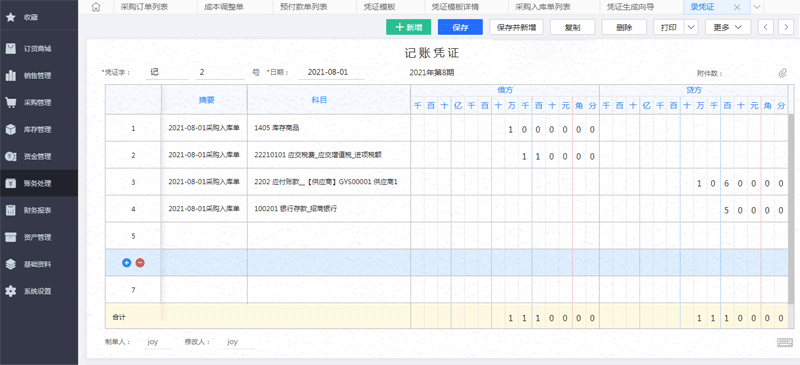Switch to 预付款单列表 tab
800x365 pixels.
click(x=304, y=7)
